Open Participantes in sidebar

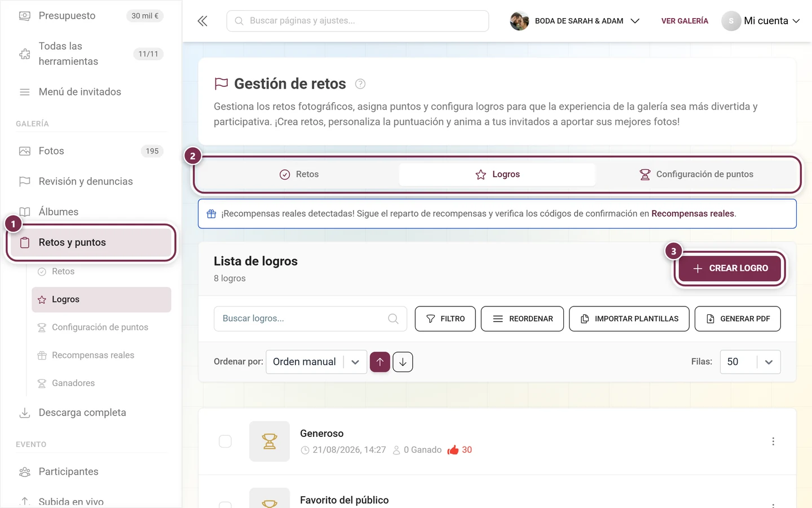(91, 472)
